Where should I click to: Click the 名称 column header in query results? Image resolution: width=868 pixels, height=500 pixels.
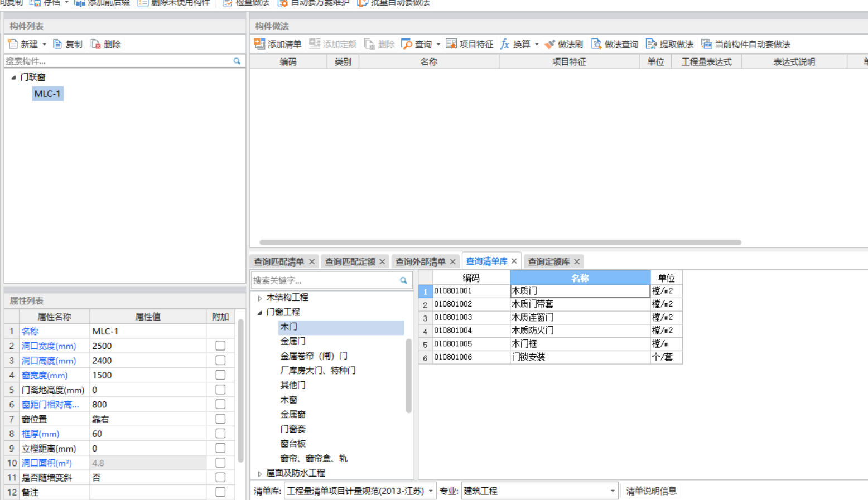(580, 278)
